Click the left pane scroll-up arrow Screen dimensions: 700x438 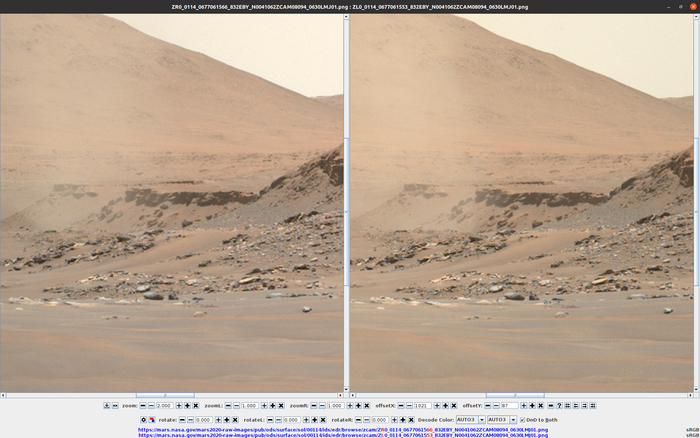(346, 17)
